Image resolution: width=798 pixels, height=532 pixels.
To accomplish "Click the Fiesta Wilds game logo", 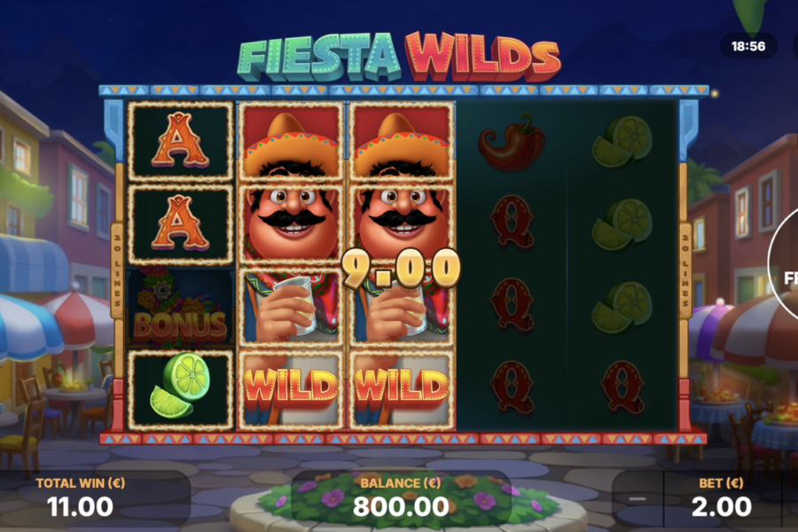I will (399, 57).
